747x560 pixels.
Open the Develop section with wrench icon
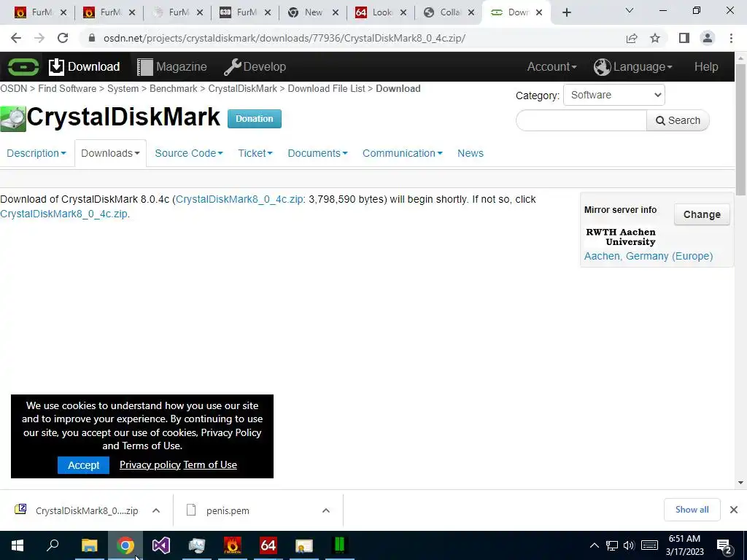(x=255, y=66)
